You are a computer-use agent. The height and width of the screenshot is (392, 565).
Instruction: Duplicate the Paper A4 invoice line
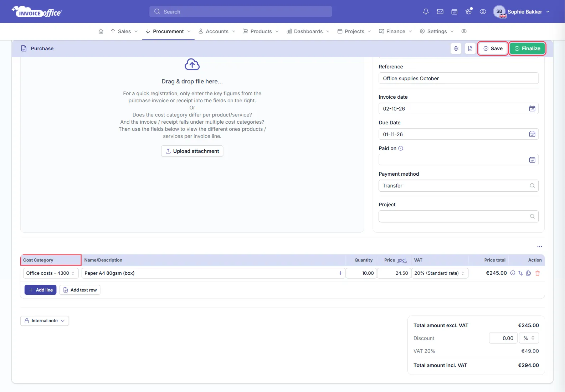(529, 273)
